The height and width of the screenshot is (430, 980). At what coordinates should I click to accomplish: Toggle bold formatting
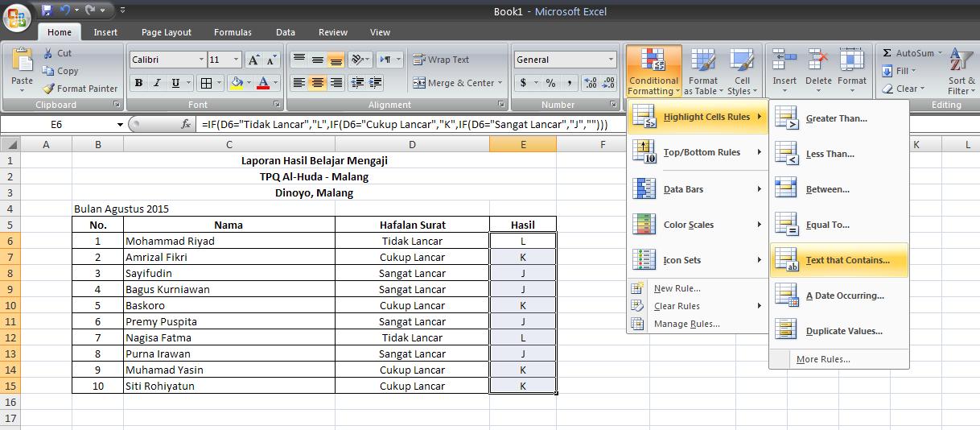[x=139, y=83]
